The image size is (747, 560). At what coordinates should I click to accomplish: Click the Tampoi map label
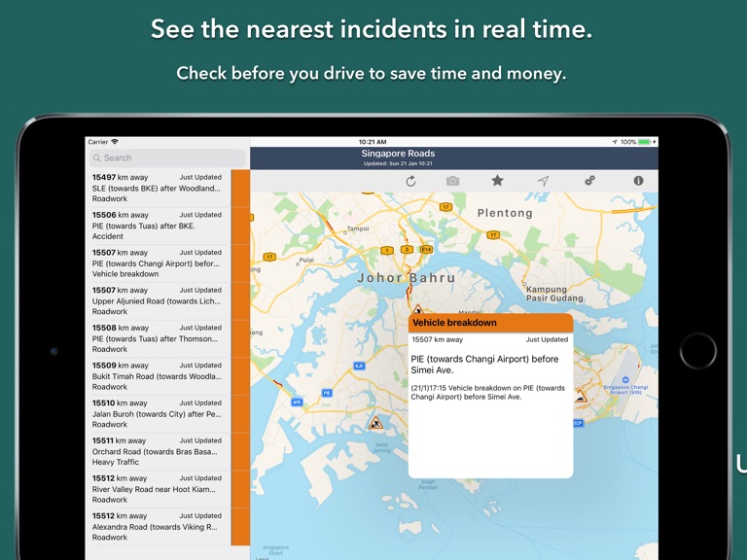358,228
